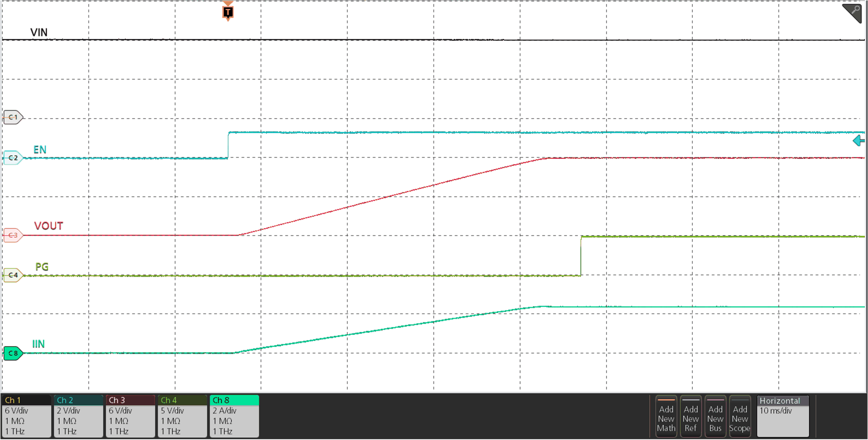Click the zoom magnifier corner icon

pos(852,13)
